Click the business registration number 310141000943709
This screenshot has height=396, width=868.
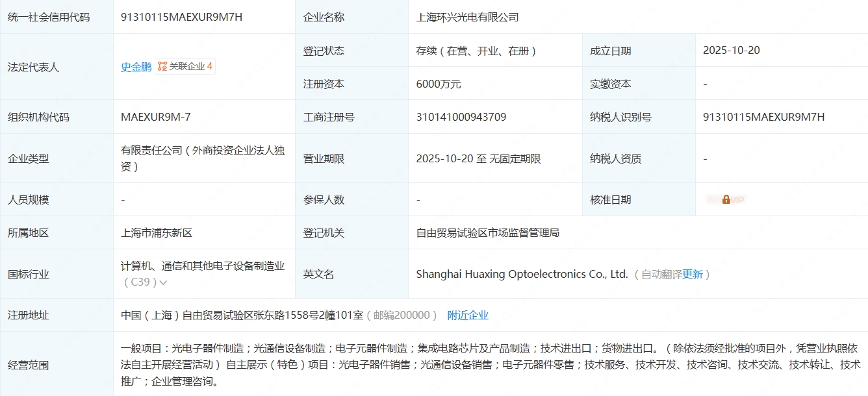[461, 117]
